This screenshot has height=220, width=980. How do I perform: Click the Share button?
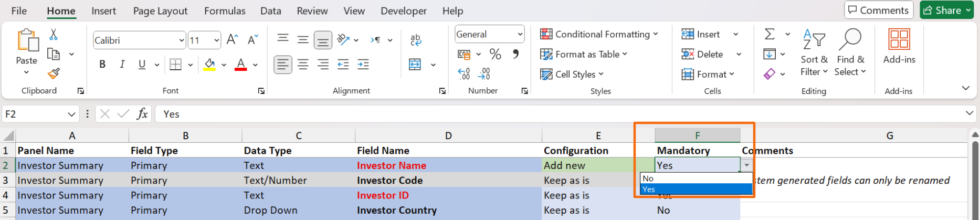[942, 11]
